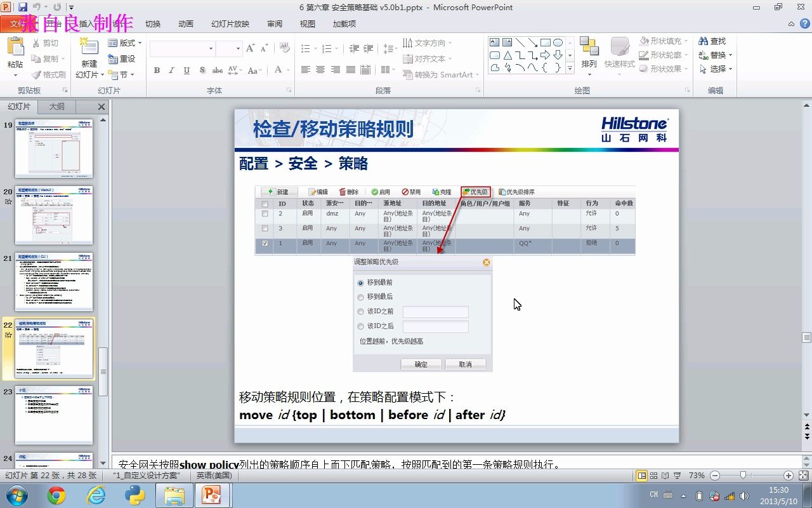Expand the shapes gallery More arrow
The width and height of the screenshot is (812, 508).
coord(570,68)
